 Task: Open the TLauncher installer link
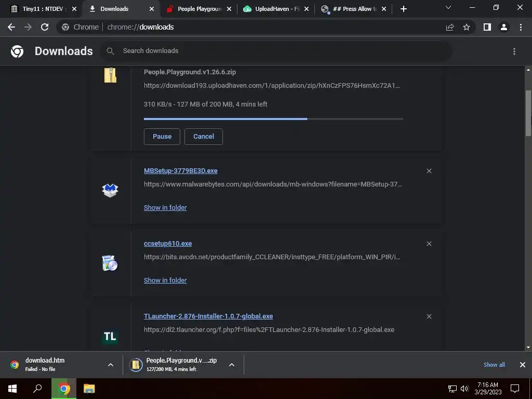[x=208, y=316]
